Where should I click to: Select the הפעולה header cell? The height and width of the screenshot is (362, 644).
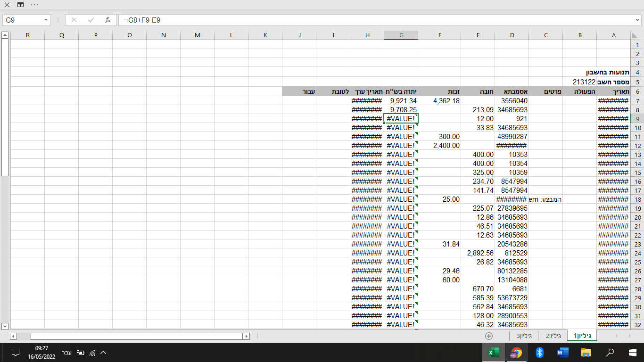tap(580, 91)
